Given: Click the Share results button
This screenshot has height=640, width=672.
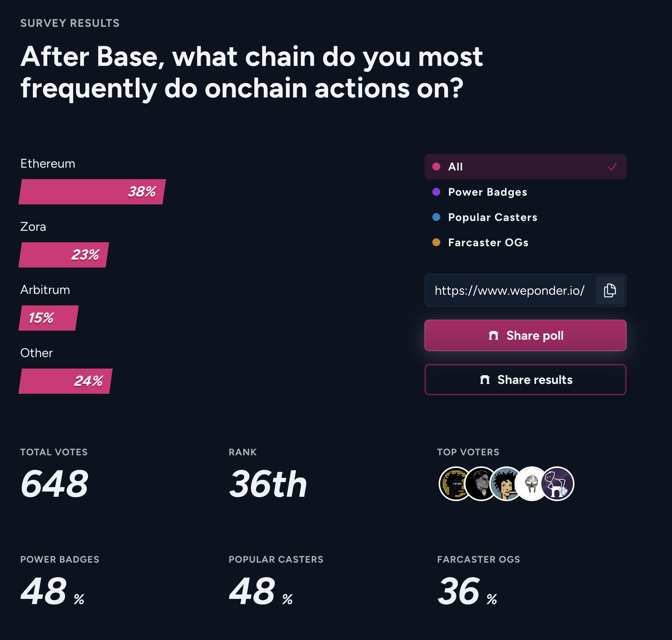Looking at the screenshot, I should pos(525,380).
